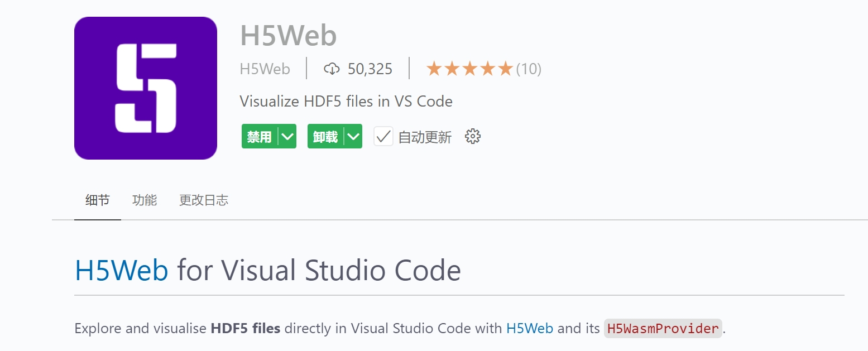Screen dimensions: 868x351
Task: Expand the 禁用 dropdown arrow
Action: coord(287,137)
